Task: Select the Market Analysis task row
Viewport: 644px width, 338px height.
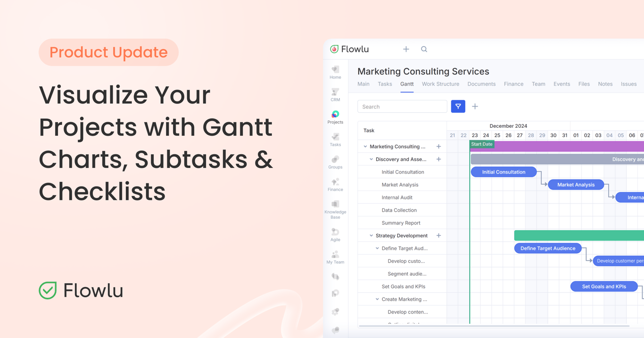Action: [x=402, y=185]
